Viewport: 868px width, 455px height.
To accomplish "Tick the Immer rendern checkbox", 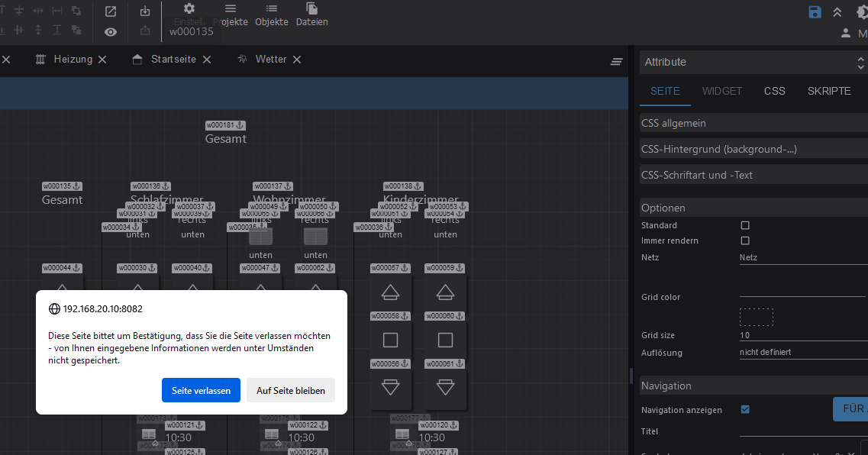I will pos(745,240).
